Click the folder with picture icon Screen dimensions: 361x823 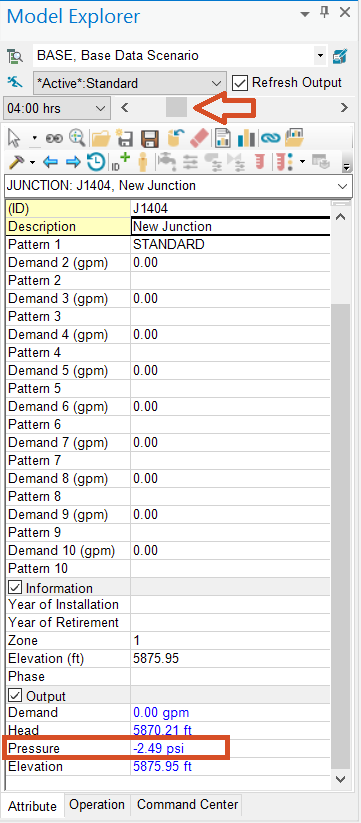(295, 139)
